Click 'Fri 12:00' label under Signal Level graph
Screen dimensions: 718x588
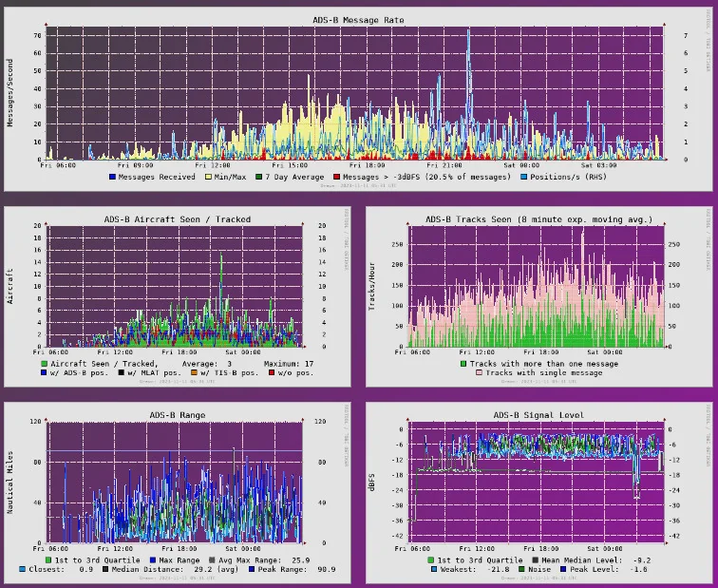[477, 549]
